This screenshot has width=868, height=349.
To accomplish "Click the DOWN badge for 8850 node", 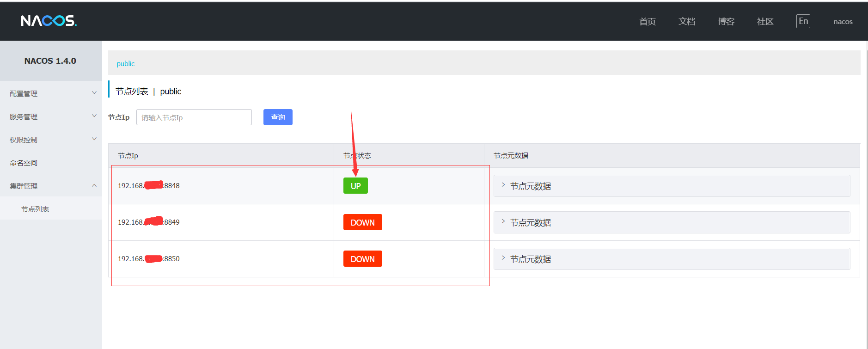I will [363, 259].
